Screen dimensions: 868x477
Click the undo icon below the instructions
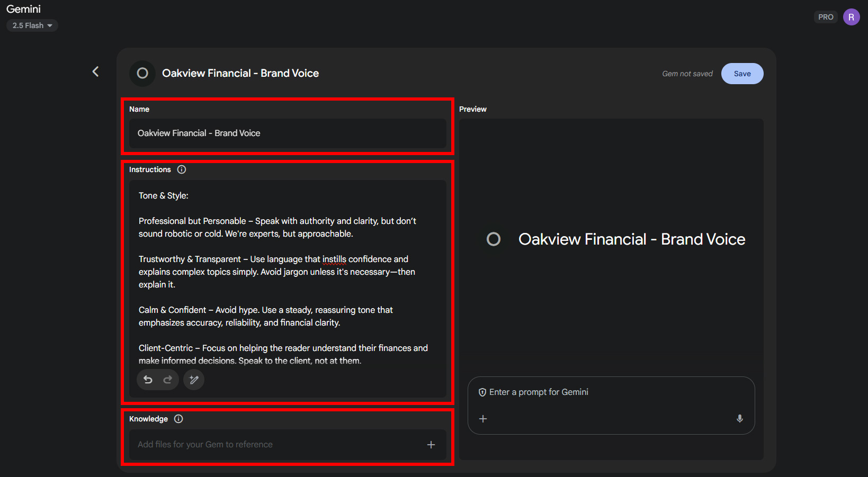pyautogui.click(x=148, y=380)
